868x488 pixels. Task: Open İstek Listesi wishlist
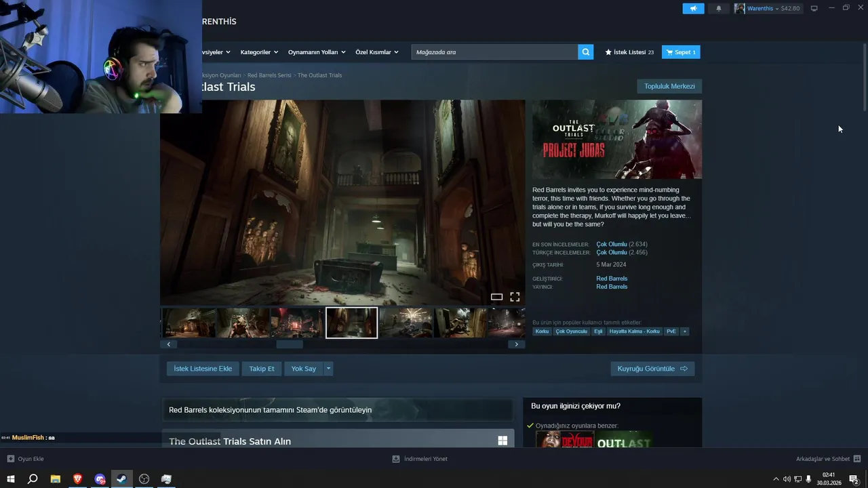point(629,52)
